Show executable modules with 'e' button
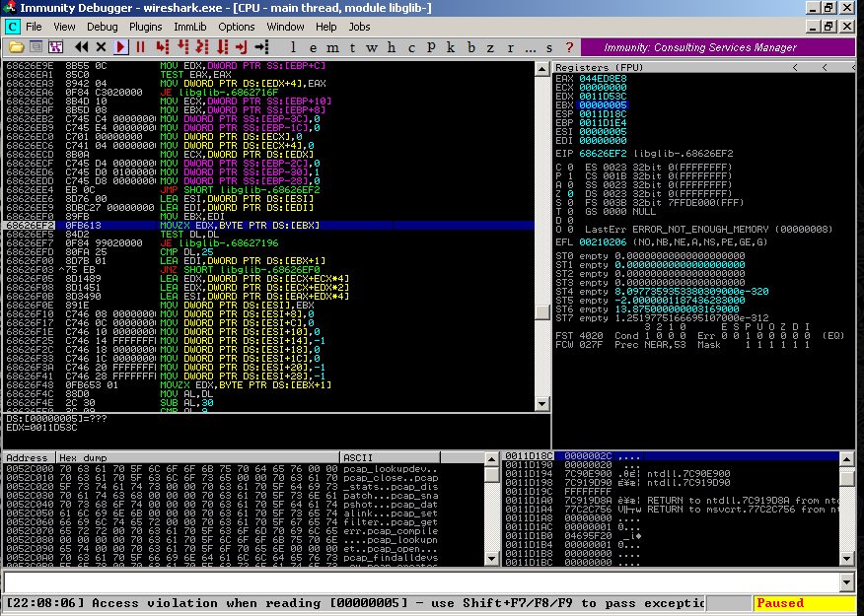The image size is (864, 616). [x=314, y=47]
